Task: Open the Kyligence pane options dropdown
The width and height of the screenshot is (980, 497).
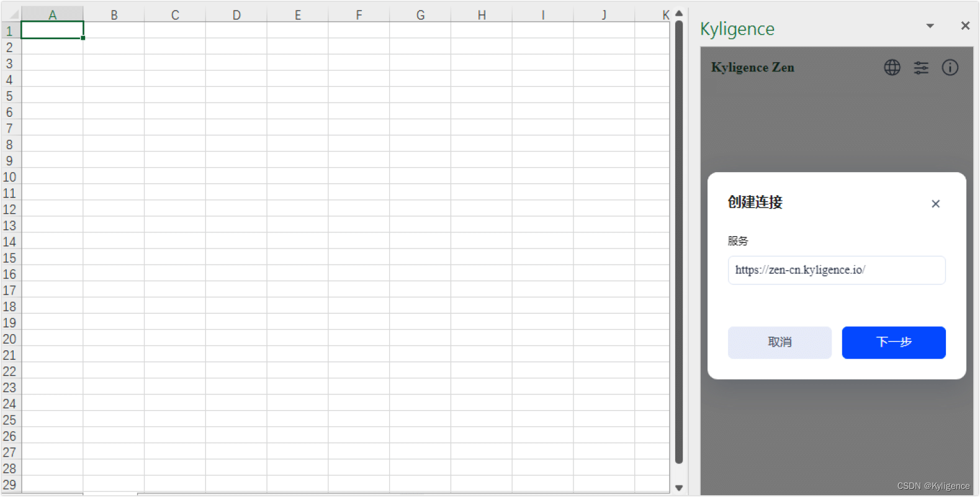Action: [x=930, y=25]
